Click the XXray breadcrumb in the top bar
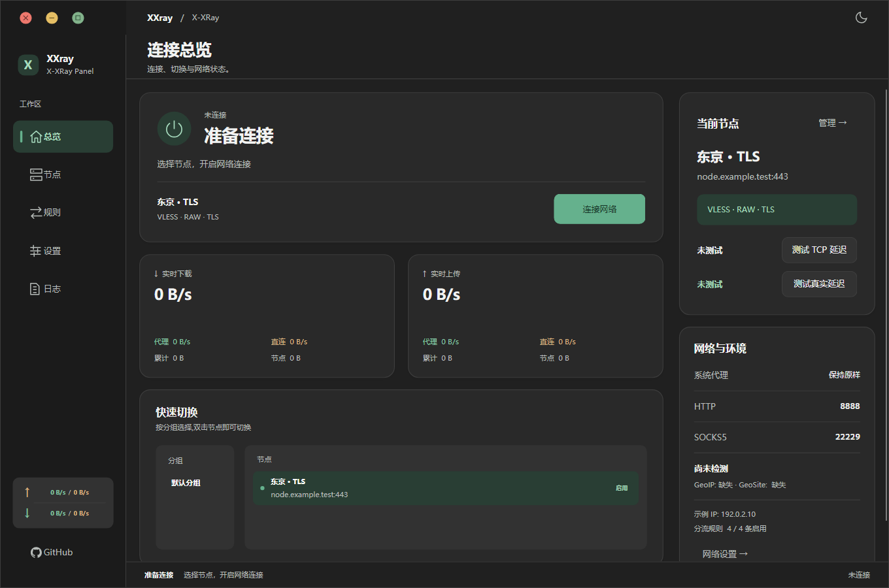889x588 pixels. coord(160,18)
